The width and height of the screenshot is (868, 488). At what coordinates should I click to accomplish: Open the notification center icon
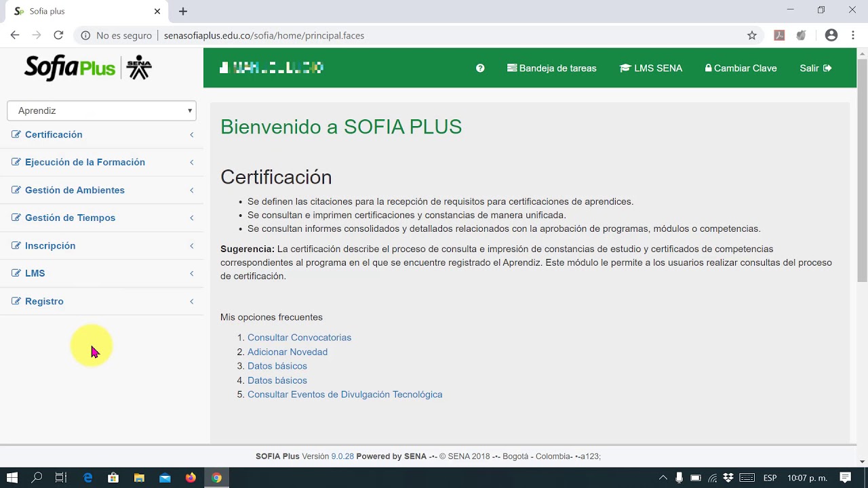[845, 478]
